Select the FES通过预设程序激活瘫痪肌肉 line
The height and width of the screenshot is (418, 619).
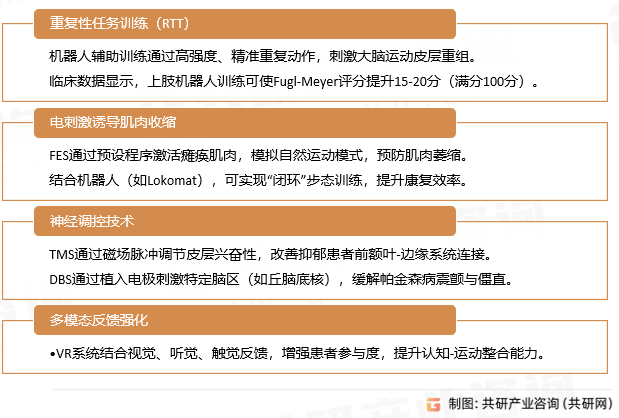coord(259,156)
